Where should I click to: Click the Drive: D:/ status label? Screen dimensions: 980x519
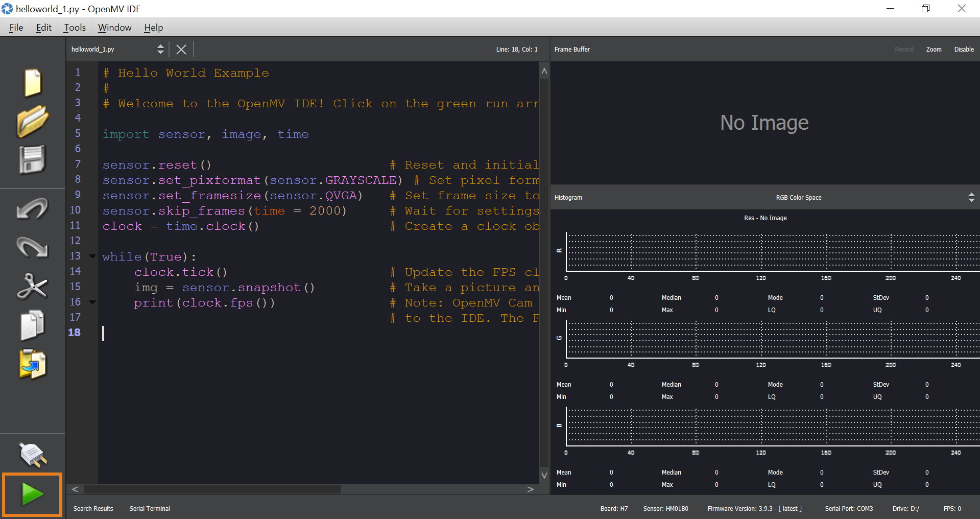tap(905, 509)
